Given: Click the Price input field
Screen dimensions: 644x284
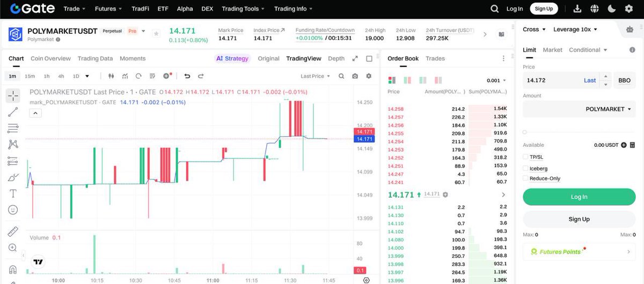Looking at the screenshot, I should [x=552, y=80].
